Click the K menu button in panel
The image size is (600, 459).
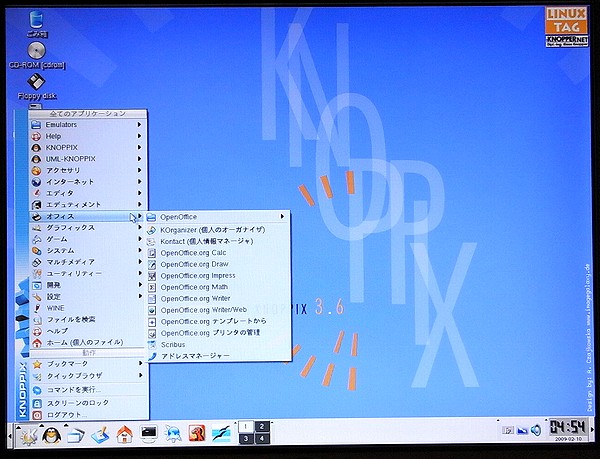[29, 435]
